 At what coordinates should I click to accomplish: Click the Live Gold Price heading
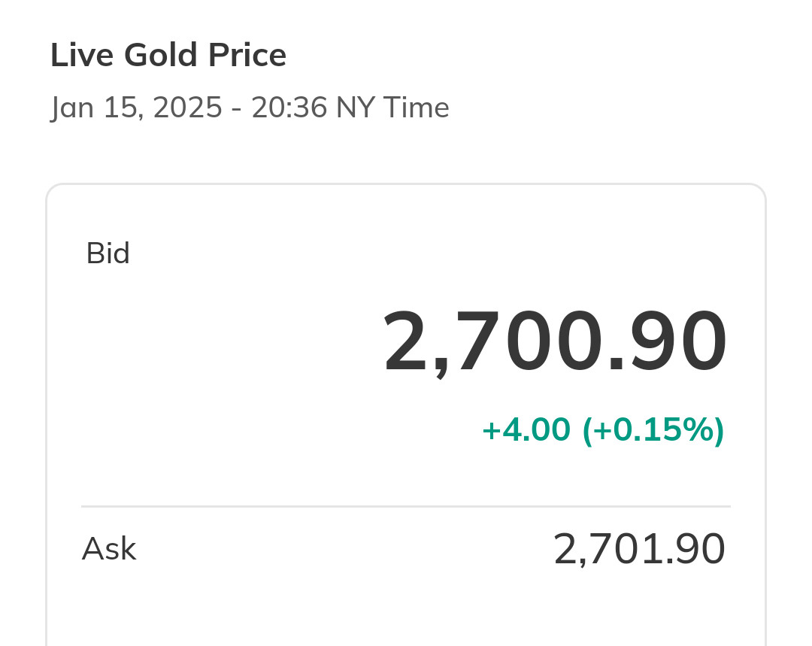point(168,56)
